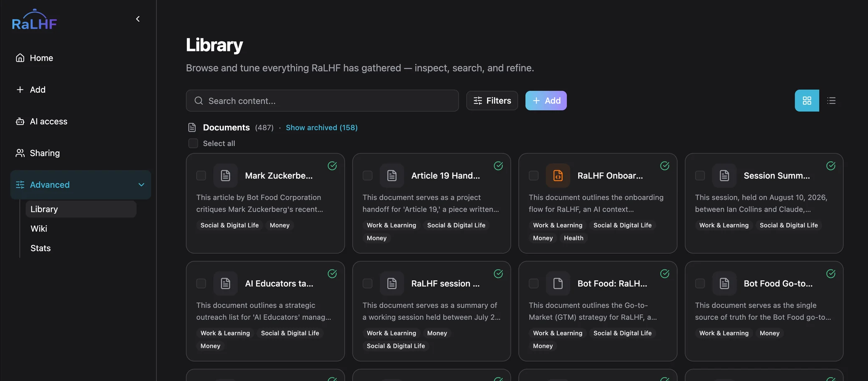Check the Session Summ... card checkbox
Screen dimensions: 868x381
[700, 176]
